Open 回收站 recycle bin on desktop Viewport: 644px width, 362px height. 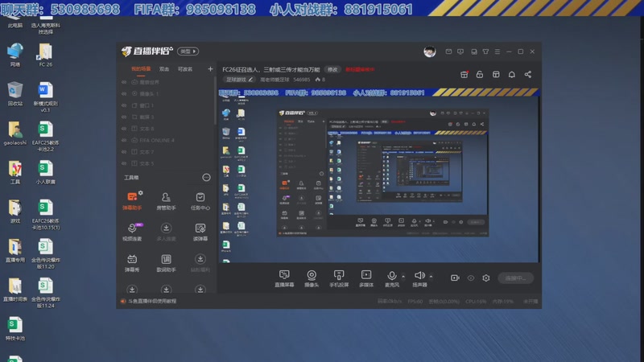pyautogui.click(x=15, y=94)
